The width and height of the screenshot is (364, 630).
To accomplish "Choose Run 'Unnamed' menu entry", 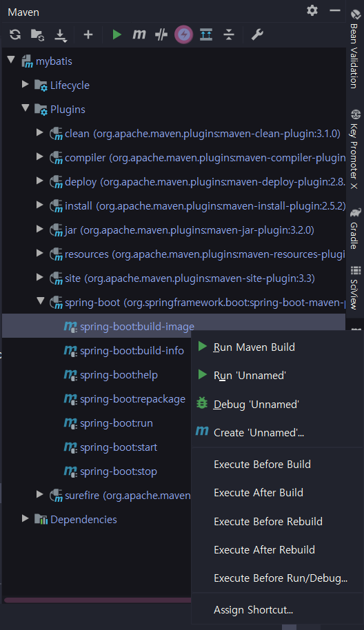I will [x=278, y=376].
